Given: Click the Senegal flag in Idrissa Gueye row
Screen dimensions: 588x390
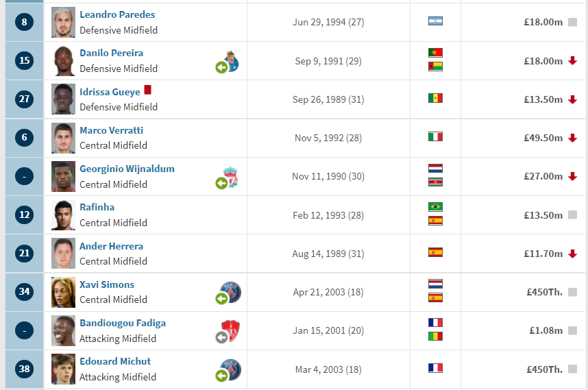Looking at the screenshot, I should 435,98.
